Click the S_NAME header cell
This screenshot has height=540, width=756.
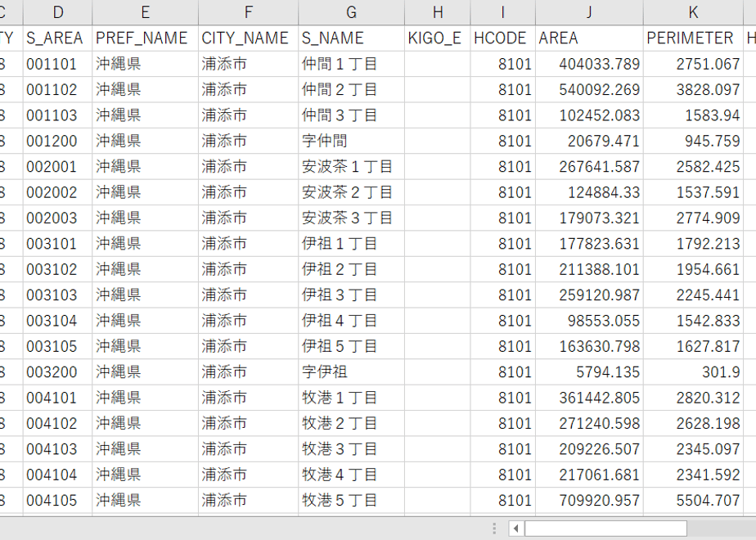[352, 38]
